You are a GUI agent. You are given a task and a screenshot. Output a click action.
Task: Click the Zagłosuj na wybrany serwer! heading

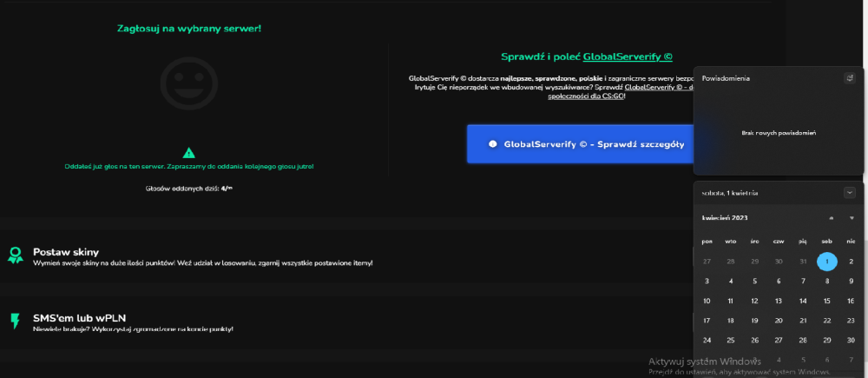tap(188, 29)
